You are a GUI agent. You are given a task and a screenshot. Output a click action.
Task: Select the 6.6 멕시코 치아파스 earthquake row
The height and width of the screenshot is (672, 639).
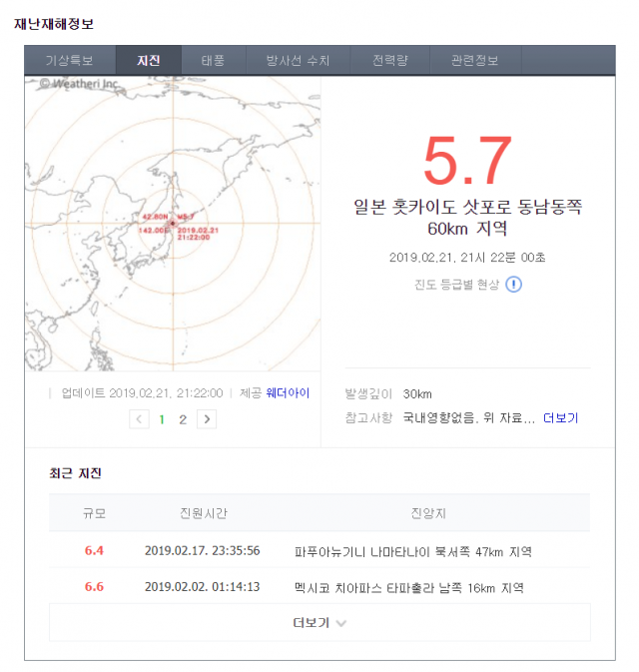pyautogui.click(x=319, y=586)
